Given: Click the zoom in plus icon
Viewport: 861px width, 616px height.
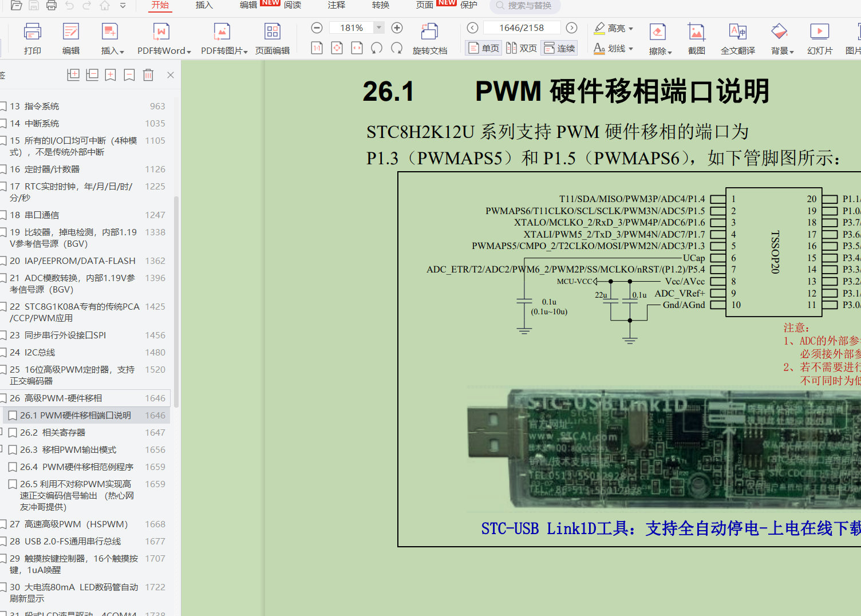Looking at the screenshot, I should (397, 27).
